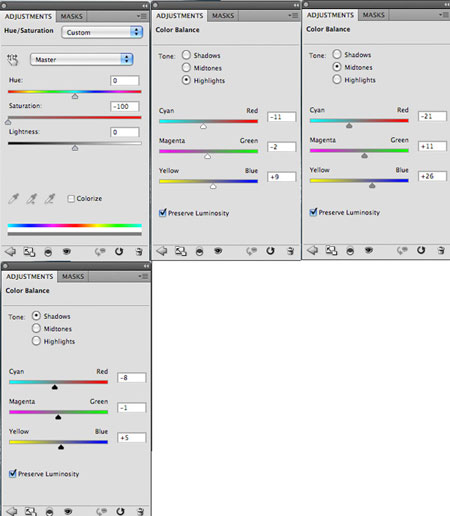View previous state in Hue/Saturation panel
450x516 pixels.
100,252
